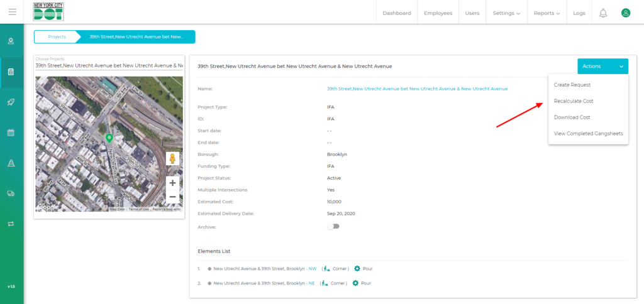
Task: Select Recalculate Cost from Actions menu
Action: (582, 100)
